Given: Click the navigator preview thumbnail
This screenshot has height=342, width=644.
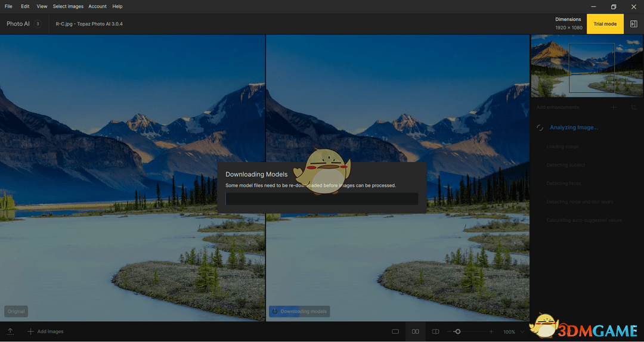Looking at the screenshot, I should [587, 66].
